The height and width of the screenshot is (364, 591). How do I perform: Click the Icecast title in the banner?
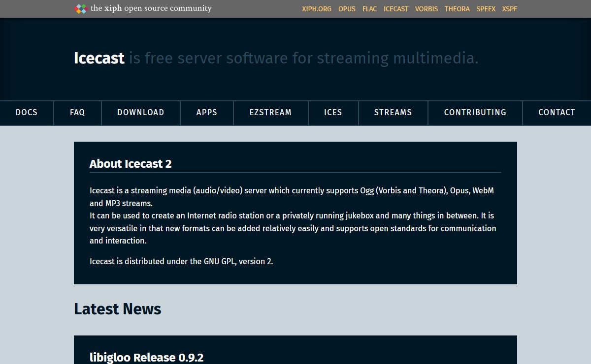coord(99,58)
